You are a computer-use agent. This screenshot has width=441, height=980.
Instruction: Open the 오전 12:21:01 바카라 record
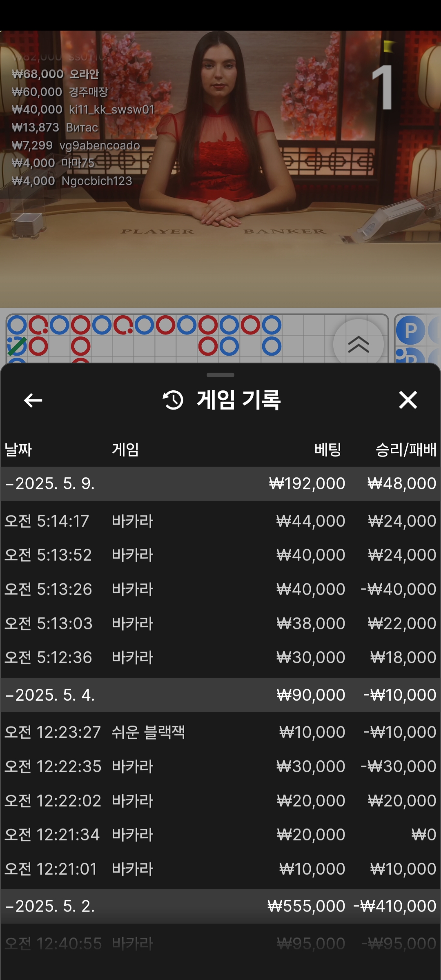(x=220, y=869)
